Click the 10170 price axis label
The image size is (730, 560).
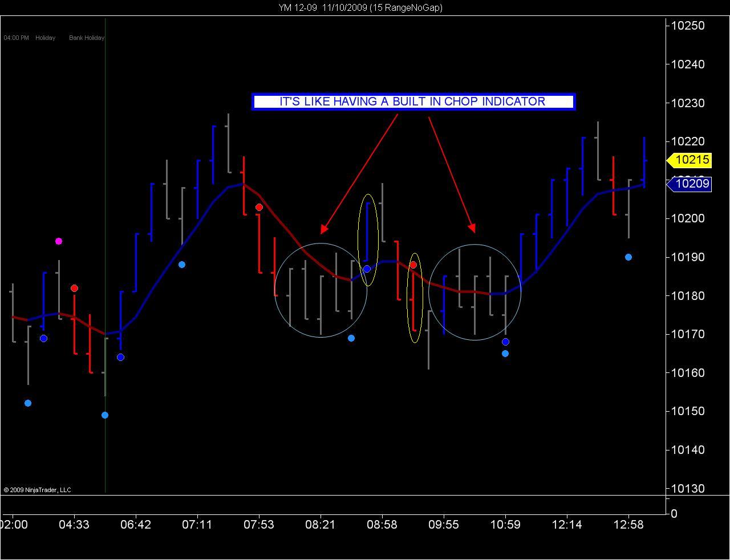(688, 334)
